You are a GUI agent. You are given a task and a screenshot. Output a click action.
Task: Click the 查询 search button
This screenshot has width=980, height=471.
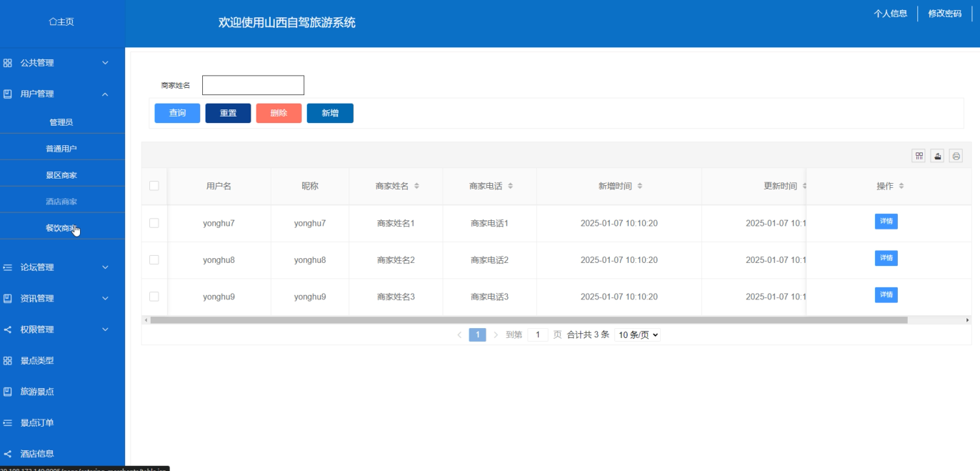coord(177,113)
